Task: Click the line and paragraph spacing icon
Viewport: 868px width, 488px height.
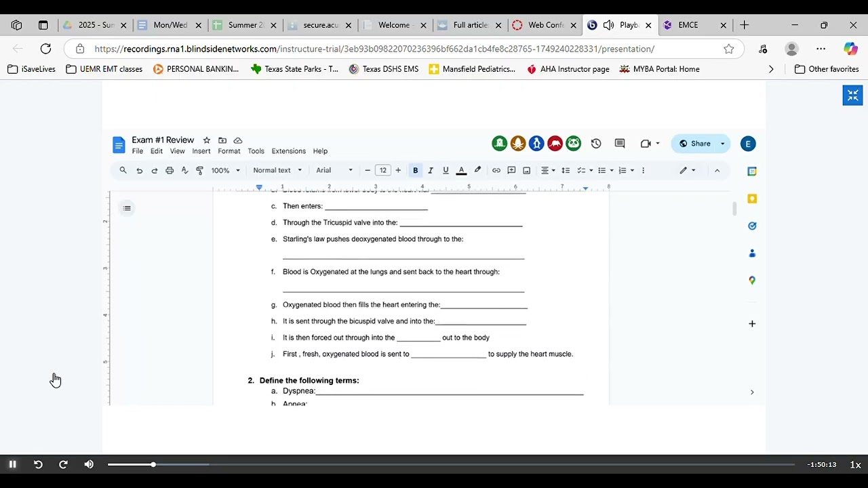Action: [x=566, y=170]
